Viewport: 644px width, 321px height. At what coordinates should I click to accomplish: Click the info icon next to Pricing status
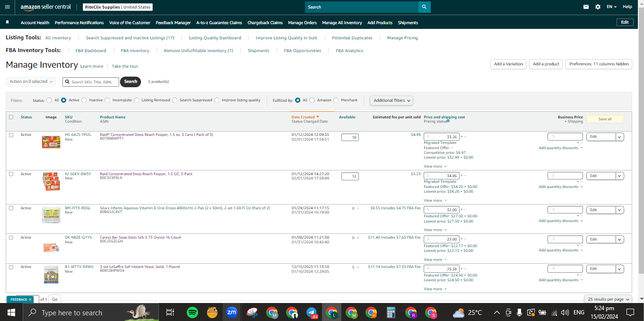[x=448, y=121]
